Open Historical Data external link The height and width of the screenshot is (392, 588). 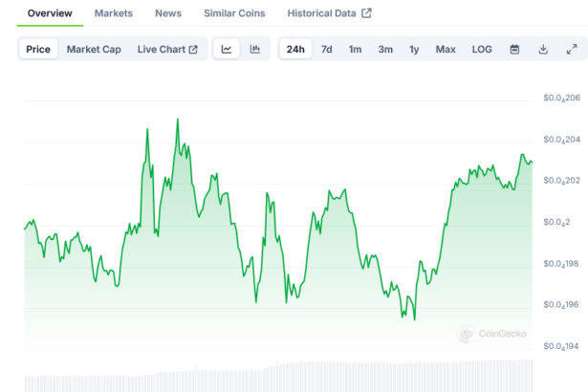point(330,13)
